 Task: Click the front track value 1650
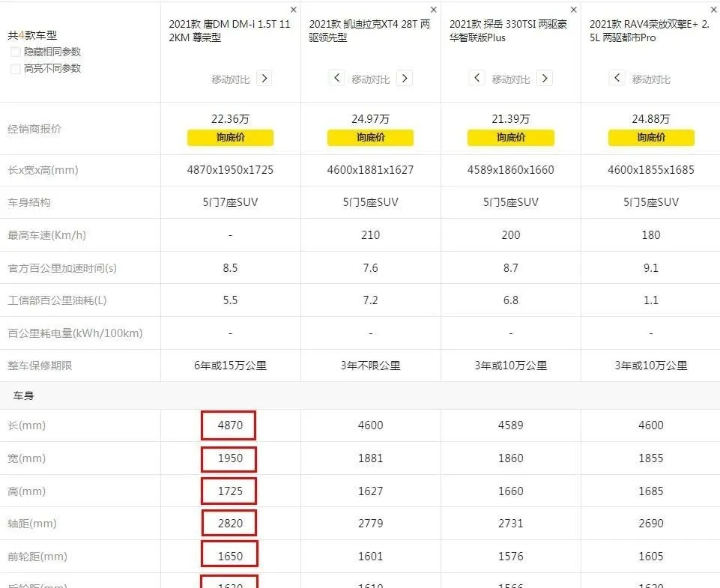(x=230, y=557)
